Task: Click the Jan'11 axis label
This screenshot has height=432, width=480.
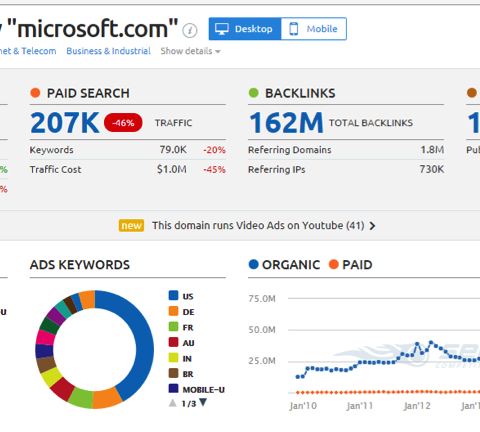Action: tap(360, 406)
